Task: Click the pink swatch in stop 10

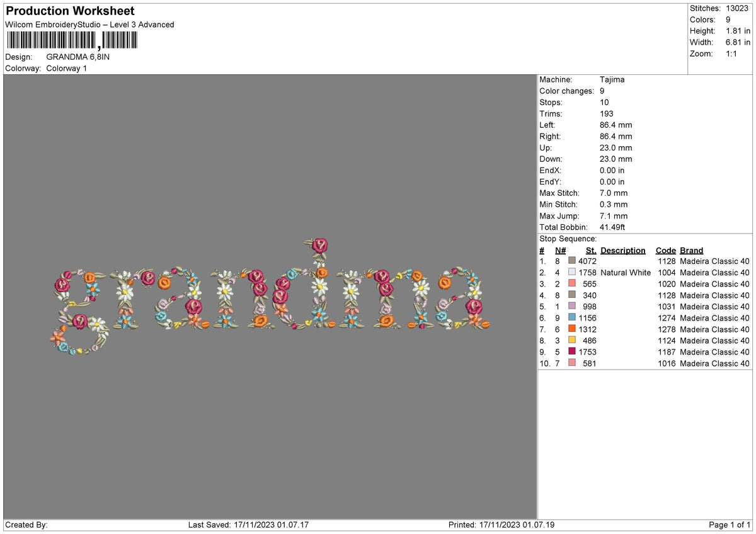Action: pos(572,363)
